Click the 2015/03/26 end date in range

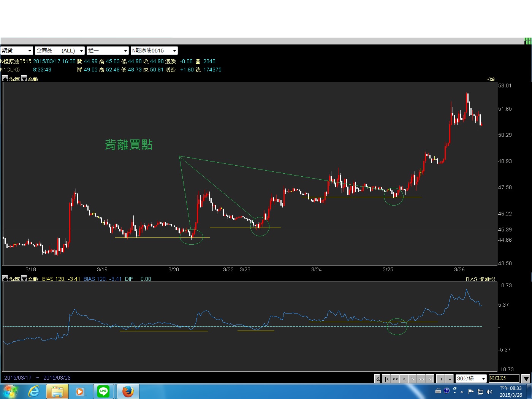pos(57,378)
